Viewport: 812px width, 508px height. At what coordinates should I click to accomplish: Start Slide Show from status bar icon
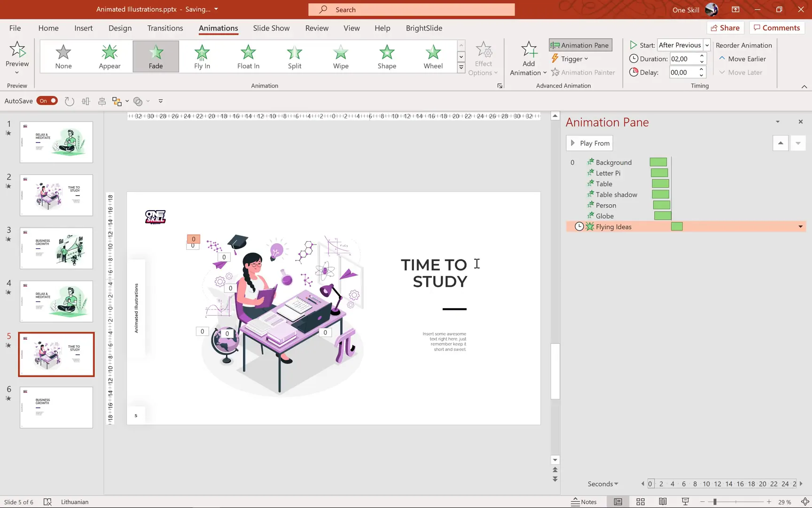click(685, 502)
